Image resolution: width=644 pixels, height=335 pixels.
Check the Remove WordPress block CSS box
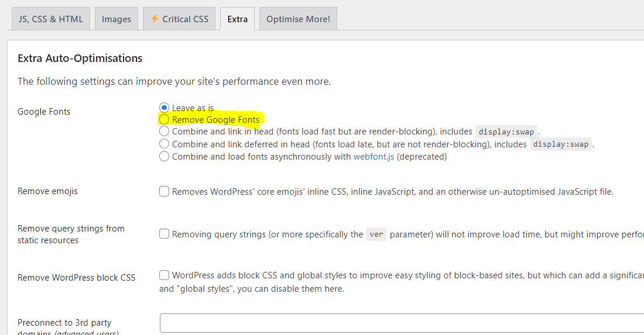coord(165,275)
